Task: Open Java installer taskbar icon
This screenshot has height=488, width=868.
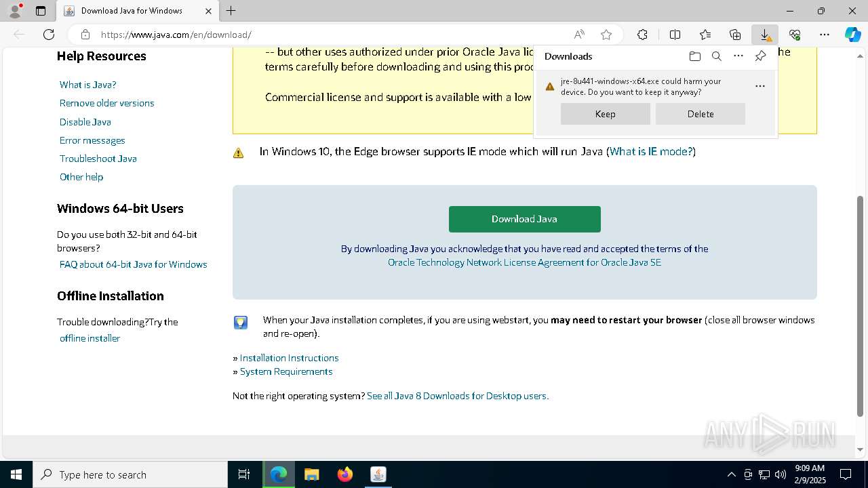Action: tap(378, 474)
